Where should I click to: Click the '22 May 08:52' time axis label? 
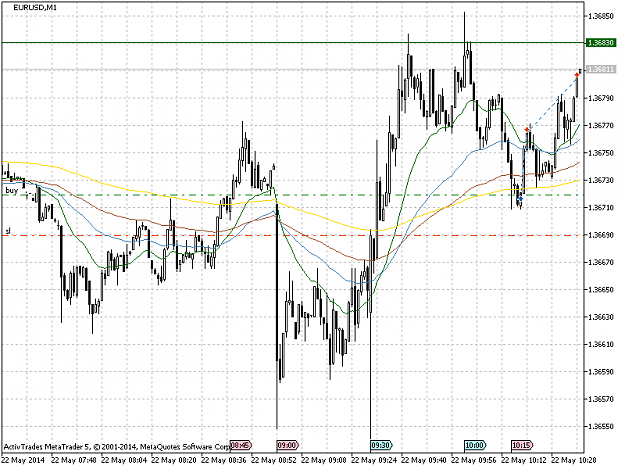click(274, 460)
